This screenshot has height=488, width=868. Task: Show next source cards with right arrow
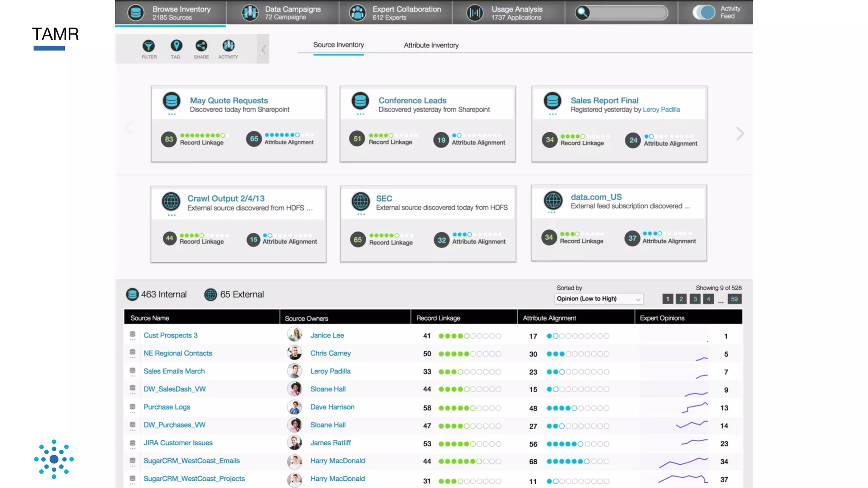tap(740, 133)
